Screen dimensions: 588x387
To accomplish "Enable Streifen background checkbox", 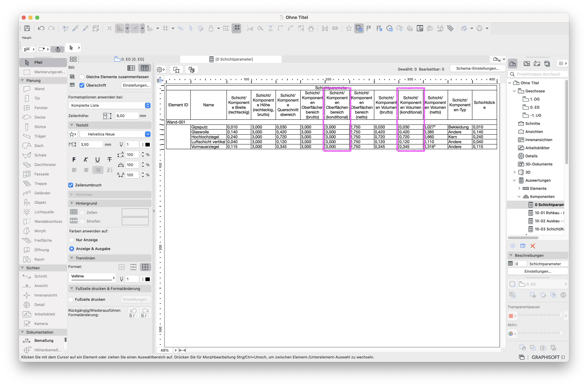I will coord(83,221).
